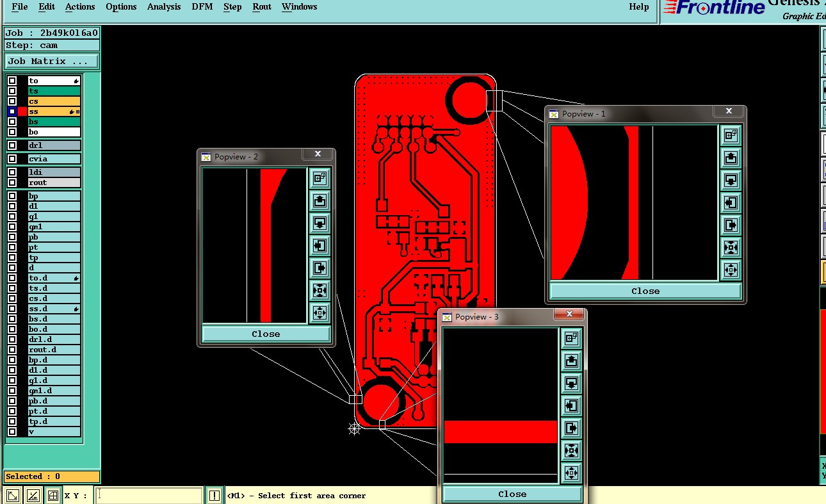The image size is (826, 504).
Task: Open the File menu
Action: tap(20, 7)
